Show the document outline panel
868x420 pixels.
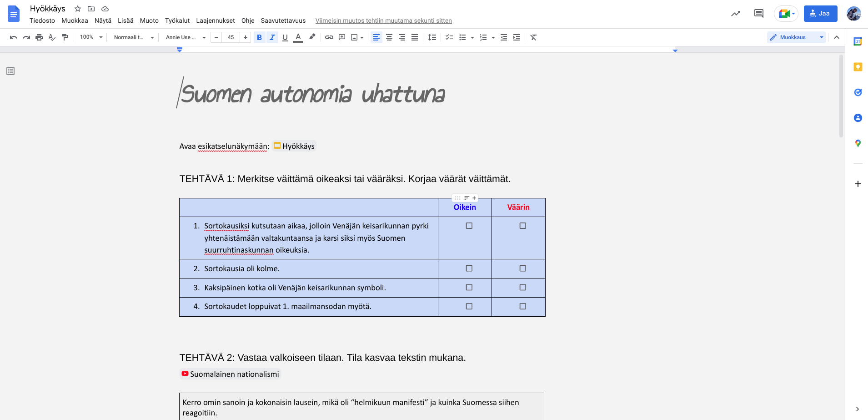[x=10, y=71]
